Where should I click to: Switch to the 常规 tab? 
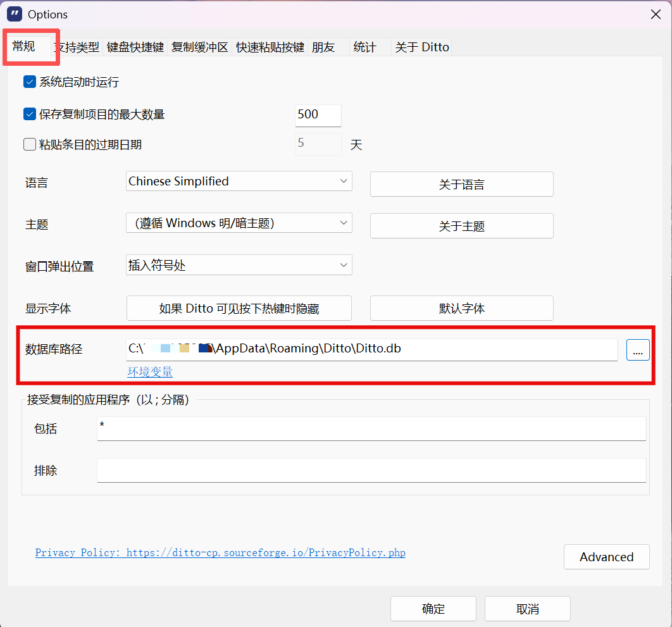click(x=28, y=46)
